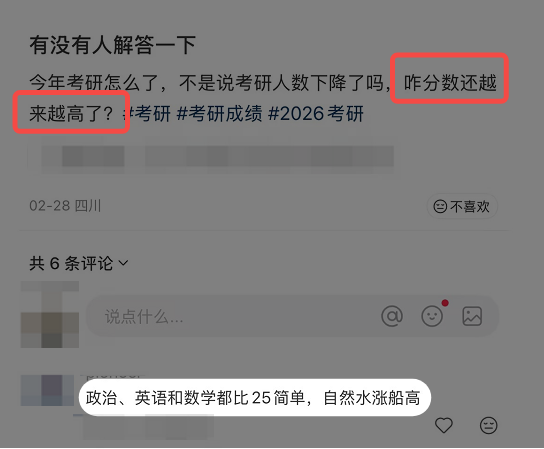Click the post title 有没有人解答一下
The image size is (544, 449).
tap(113, 45)
